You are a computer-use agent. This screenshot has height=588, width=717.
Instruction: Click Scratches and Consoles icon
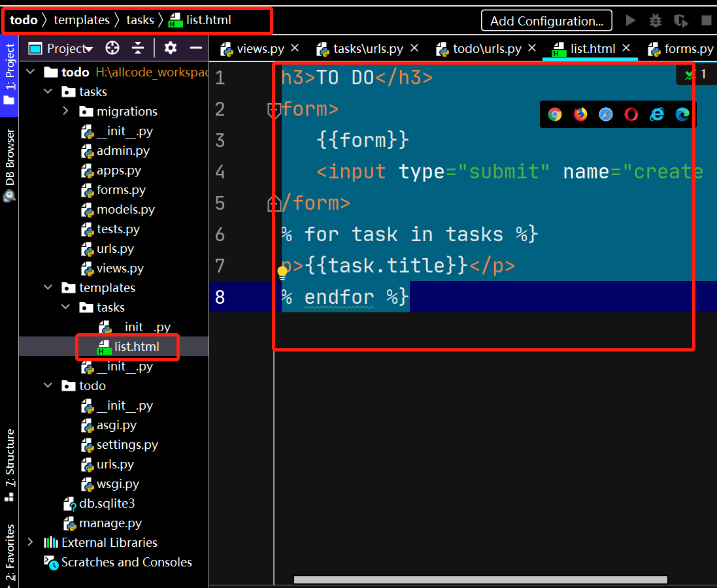click(51, 563)
